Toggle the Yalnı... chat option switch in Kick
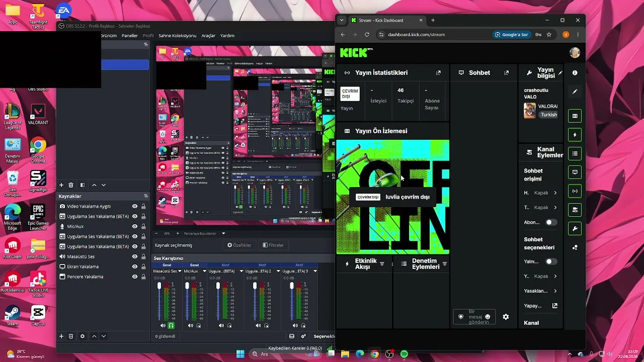This screenshot has width=644, height=362. 551,261
